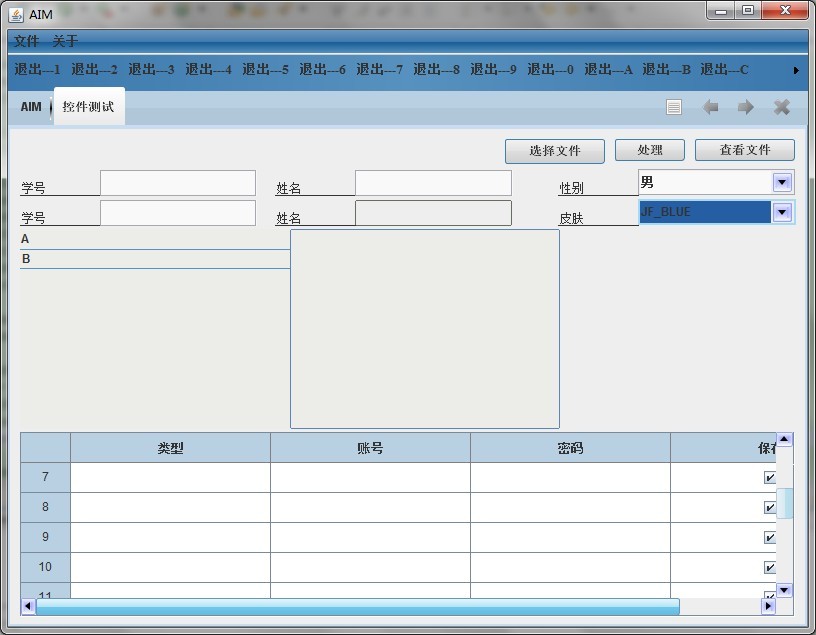Maximize the AIM window
The image size is (816, 635).
coord(748,10)
